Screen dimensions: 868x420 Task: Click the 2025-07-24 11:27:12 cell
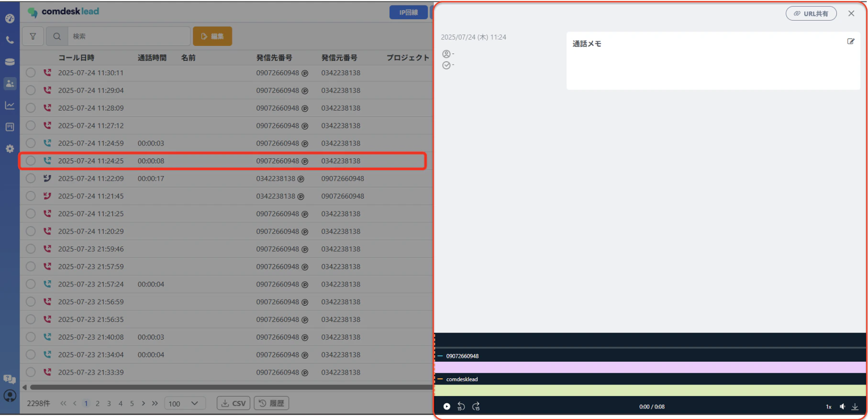[91, 126]
